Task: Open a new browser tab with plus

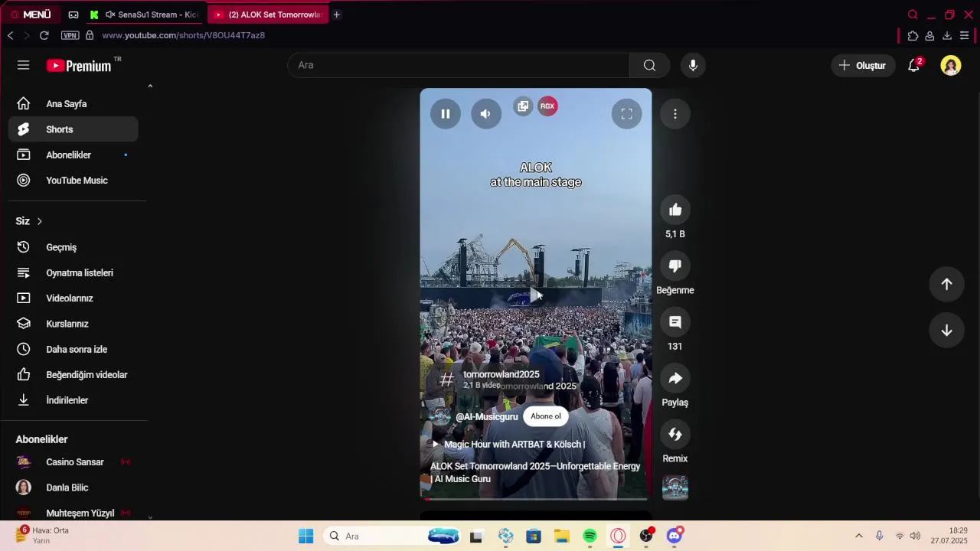Action: click(336, 15)
